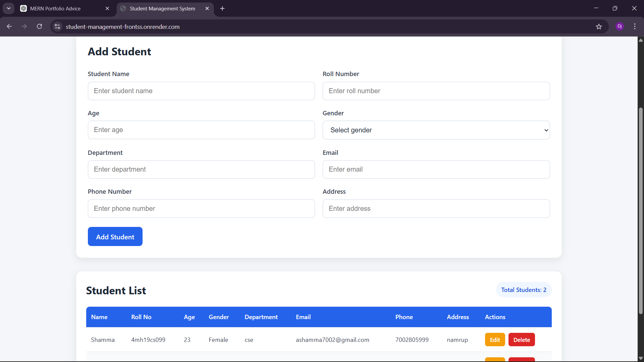Open the Dj profile avatar menu
644x362 pixels.
[x=620, y=26]
